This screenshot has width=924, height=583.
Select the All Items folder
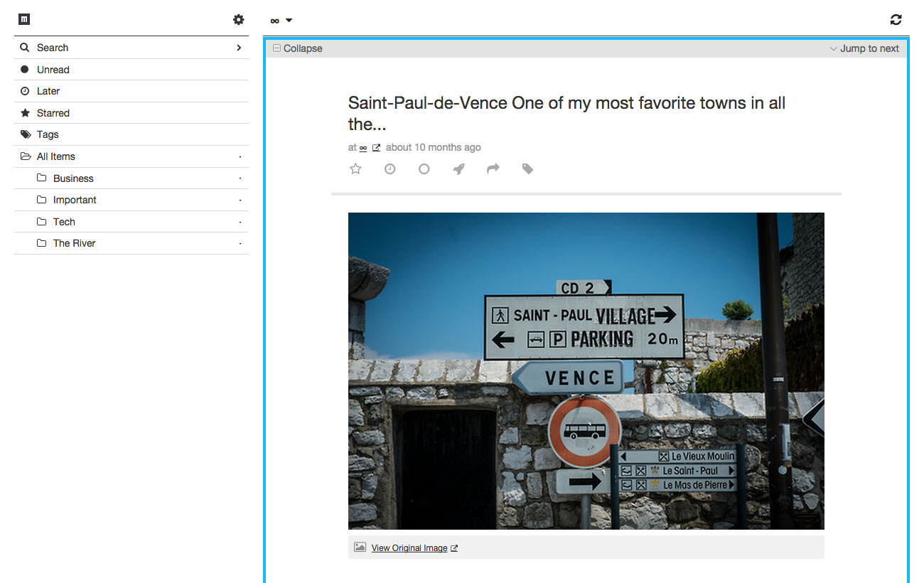coord(131,156)
